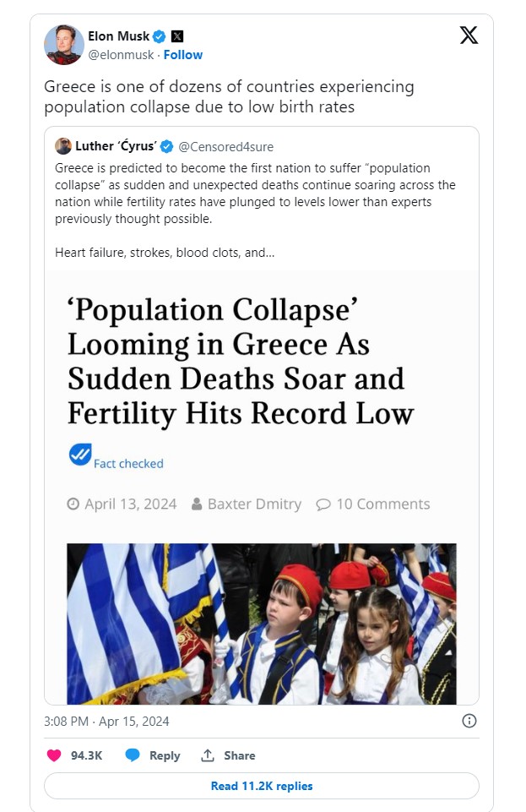Click the Greek flag children photo
Screen dimensions: 526x812
[262, 624]
